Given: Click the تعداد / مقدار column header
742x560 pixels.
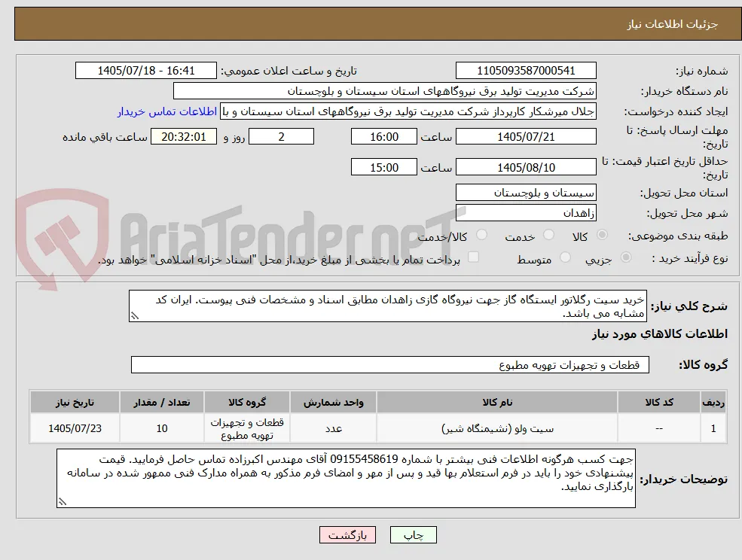Looking at the screenshot, I should click(162, 403).
